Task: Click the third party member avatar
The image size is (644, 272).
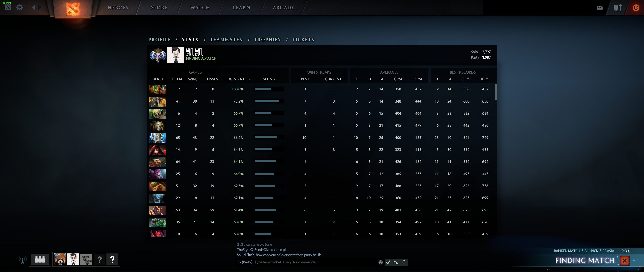Action: [86, 259]
